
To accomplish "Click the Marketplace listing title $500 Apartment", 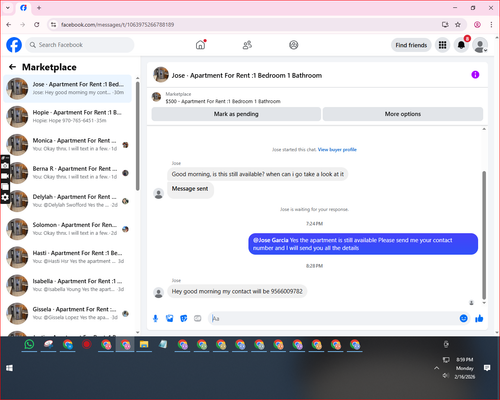I will coord(223,101).
